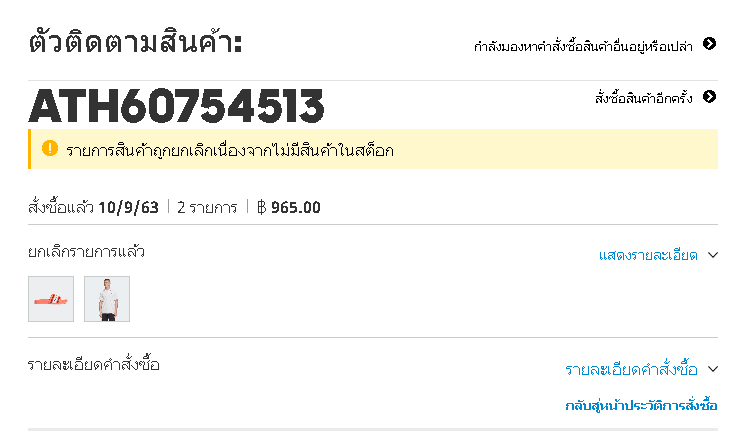754x445 pixels.
Task: Click the 2 รายการ item count
Action: 207,208
